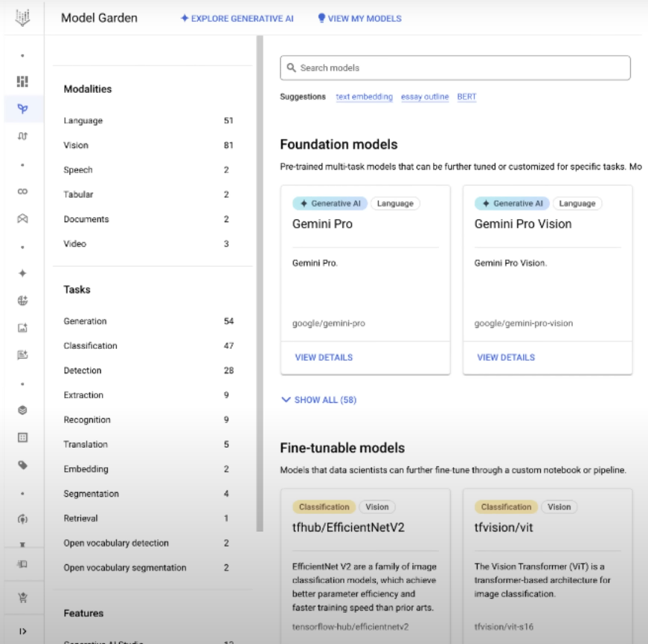Select Open vocabulary detection filter
Image resolution: width=648 pixels, height=644 pixels.
[148, 543]
